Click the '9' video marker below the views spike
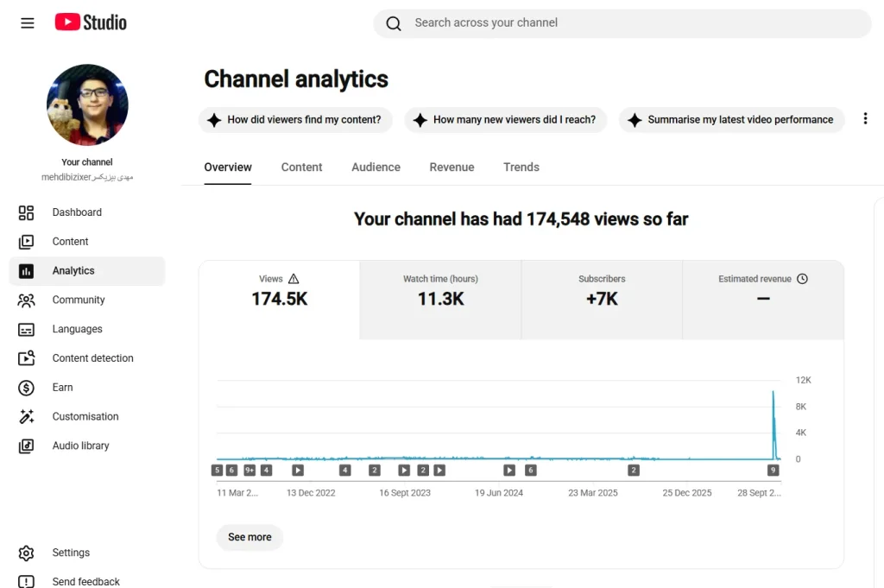 pos(773,471)
